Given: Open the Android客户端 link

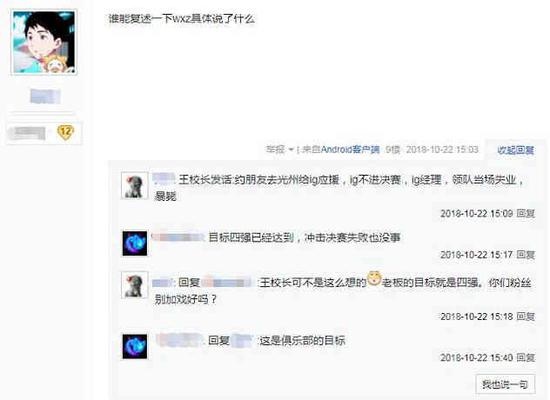Looking at the screenshot, I should [350, 150].
